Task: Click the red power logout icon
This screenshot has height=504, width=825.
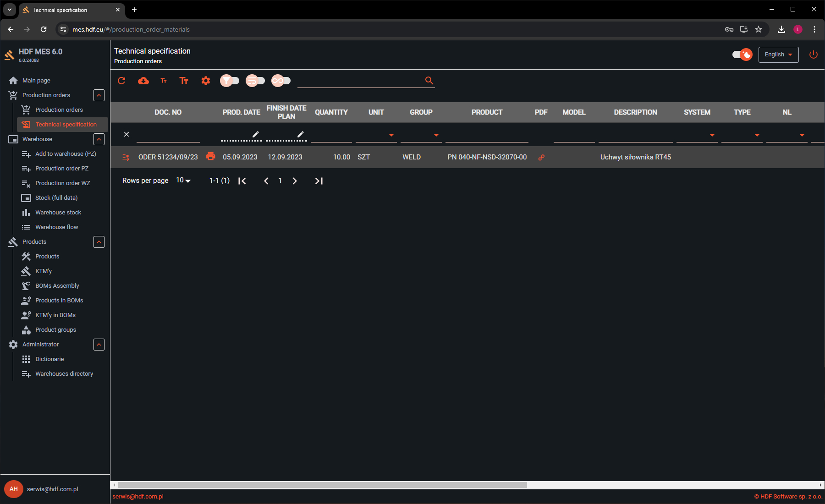Action: [x=813, y=55]
